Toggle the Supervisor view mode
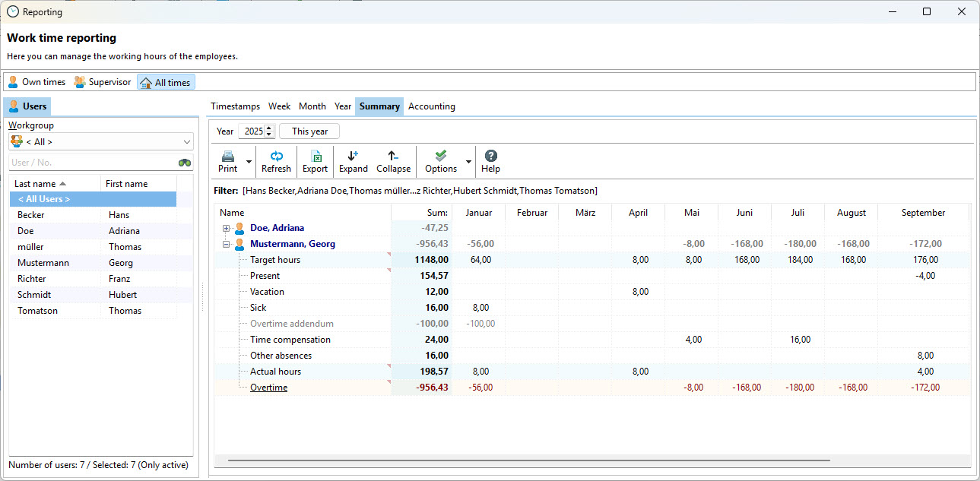980x481 pixels. pyautogui.click(x=103, y=82)
